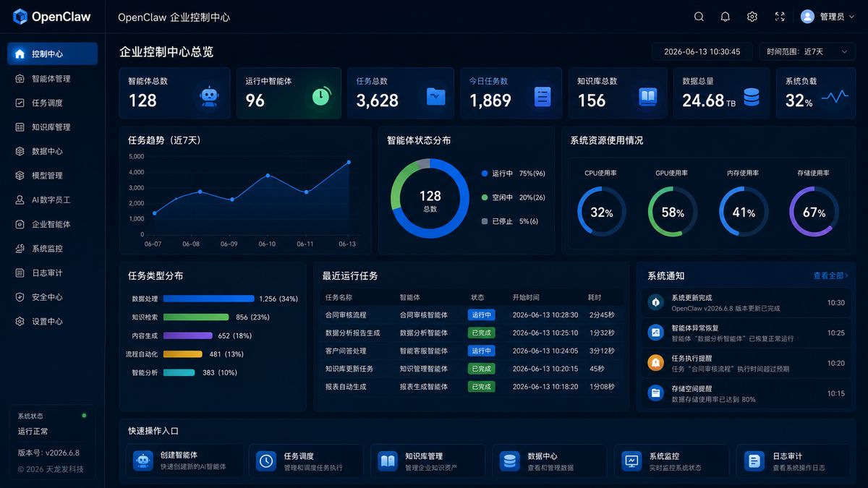Click book icon in 知识库总数 card
Image resolution: width=868 pixels, height=488 pixels.
pos(647,96)
